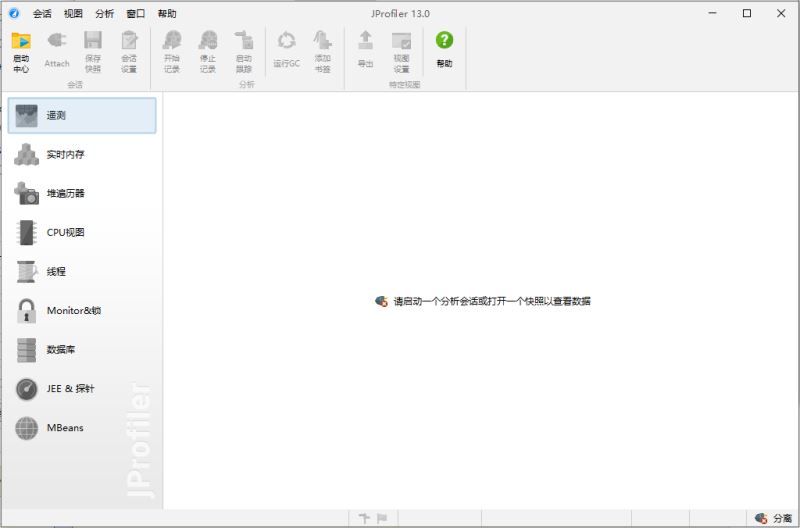The height and width of the screenshot is (528, 800).
Task: Open the 视图 menu
Action: 73,14
